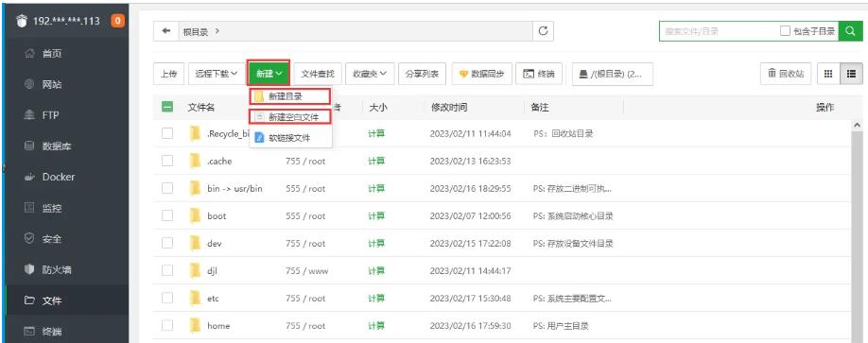This screenshot has width=868, height=343.
Task: Toggle the green 新建 dropdown
Action: pyautogui.click(x=269, y=74)
